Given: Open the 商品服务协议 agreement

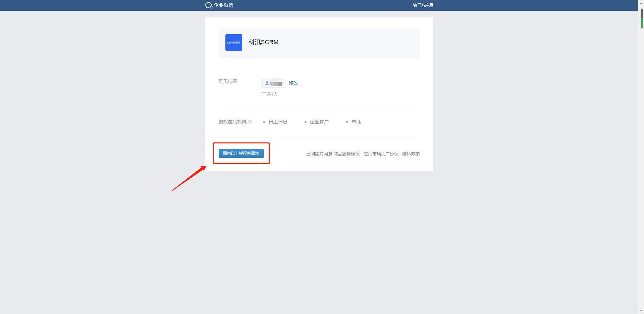Looking at the screenshot, I should tap(346, 154).
